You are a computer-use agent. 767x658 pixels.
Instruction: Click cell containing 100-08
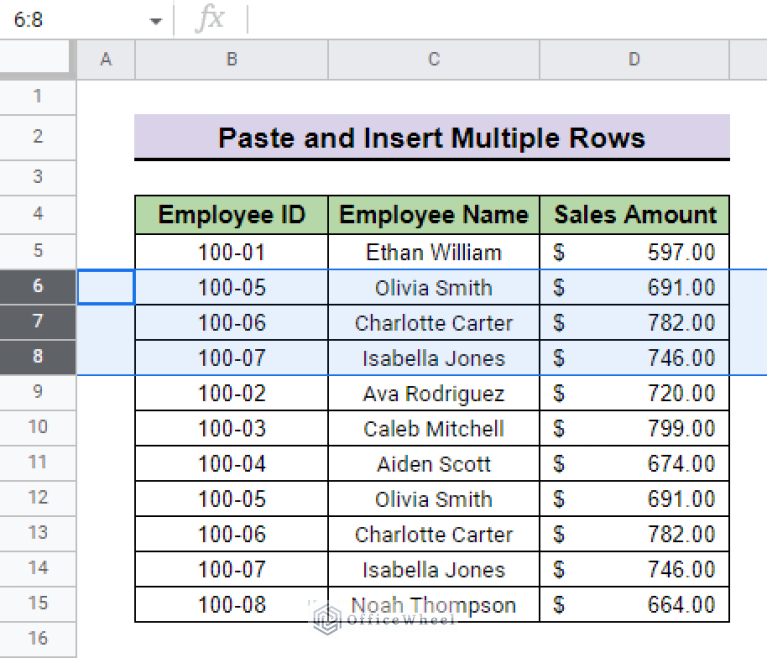coord(231,604)
